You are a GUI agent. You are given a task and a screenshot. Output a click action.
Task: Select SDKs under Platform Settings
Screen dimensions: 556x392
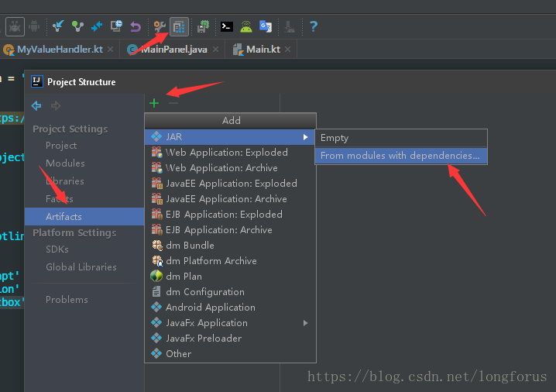coord(57,249)
